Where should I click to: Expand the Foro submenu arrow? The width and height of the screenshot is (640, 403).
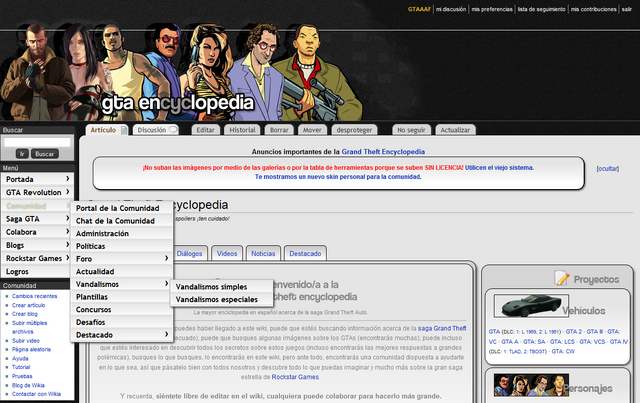[166, 258]
